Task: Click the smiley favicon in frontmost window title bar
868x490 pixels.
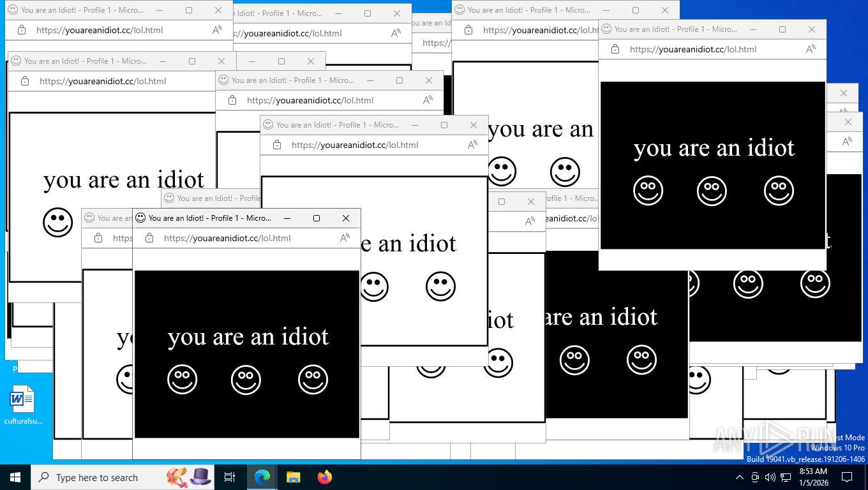Action: 140,218
